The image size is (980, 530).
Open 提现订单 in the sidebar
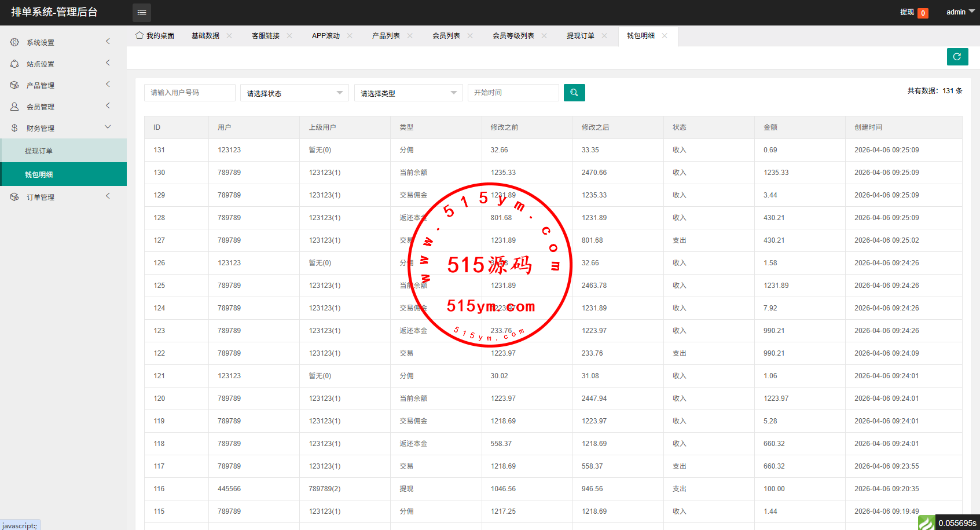(x=39, y=151)
